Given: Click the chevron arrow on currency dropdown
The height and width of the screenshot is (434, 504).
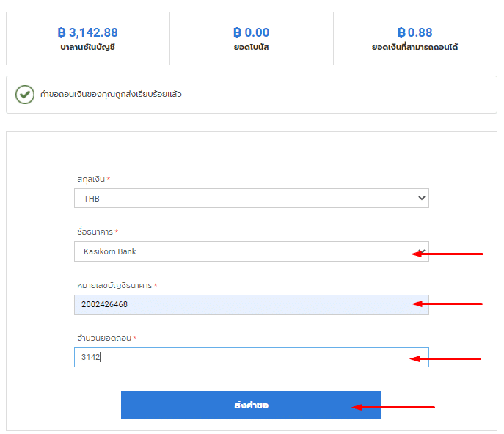Looking at the screenshot, I should (x=420, y=198).
